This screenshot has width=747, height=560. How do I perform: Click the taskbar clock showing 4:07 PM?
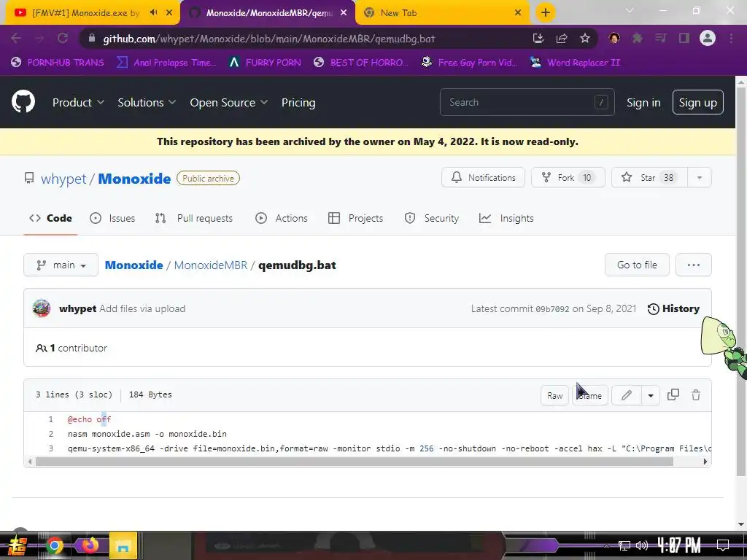(x=679, y=545)
